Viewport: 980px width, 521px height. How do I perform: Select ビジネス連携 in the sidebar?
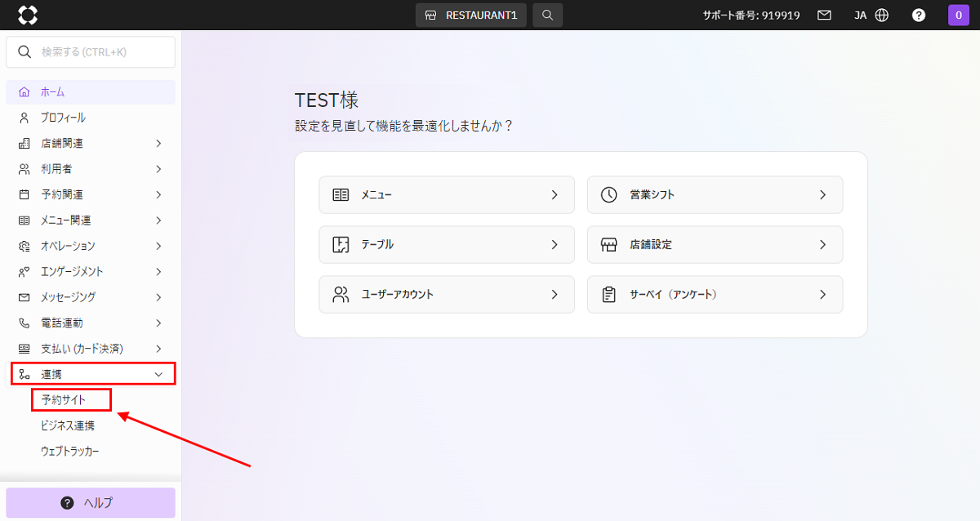click(x=67, y=425)
